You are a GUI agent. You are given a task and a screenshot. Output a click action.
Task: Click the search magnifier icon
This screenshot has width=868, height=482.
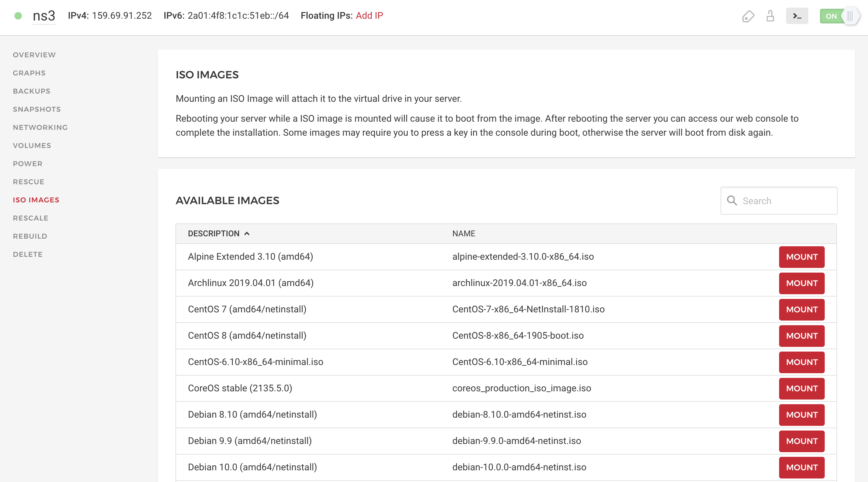click(731, 201)
